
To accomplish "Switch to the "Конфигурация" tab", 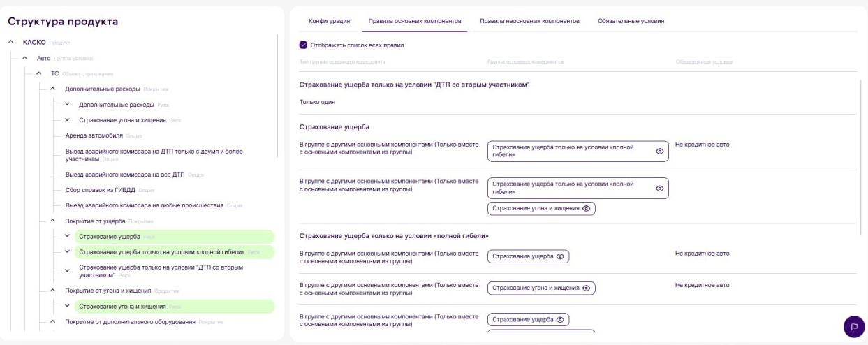I will (329, 21).
